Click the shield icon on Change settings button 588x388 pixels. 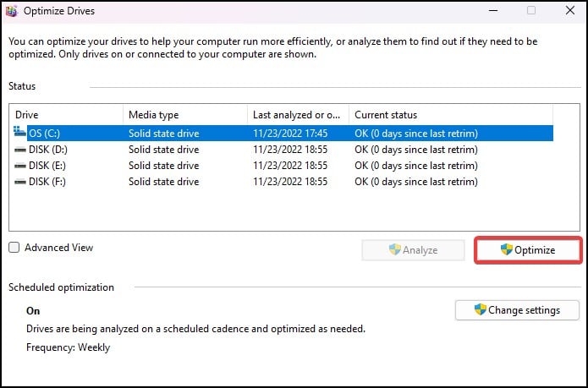coord(481,310)
